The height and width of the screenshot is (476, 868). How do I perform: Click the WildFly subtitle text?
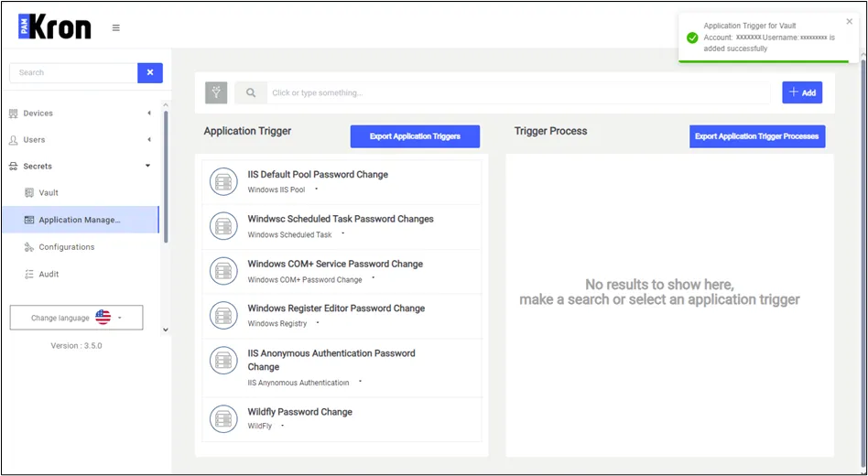(x=260, y=427)
